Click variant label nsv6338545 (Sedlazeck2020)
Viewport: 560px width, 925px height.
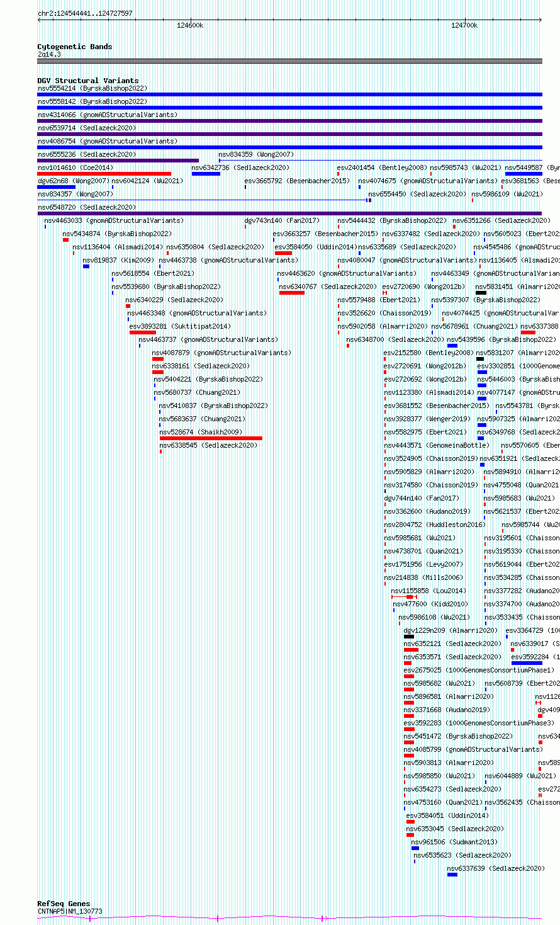(208, 446)
